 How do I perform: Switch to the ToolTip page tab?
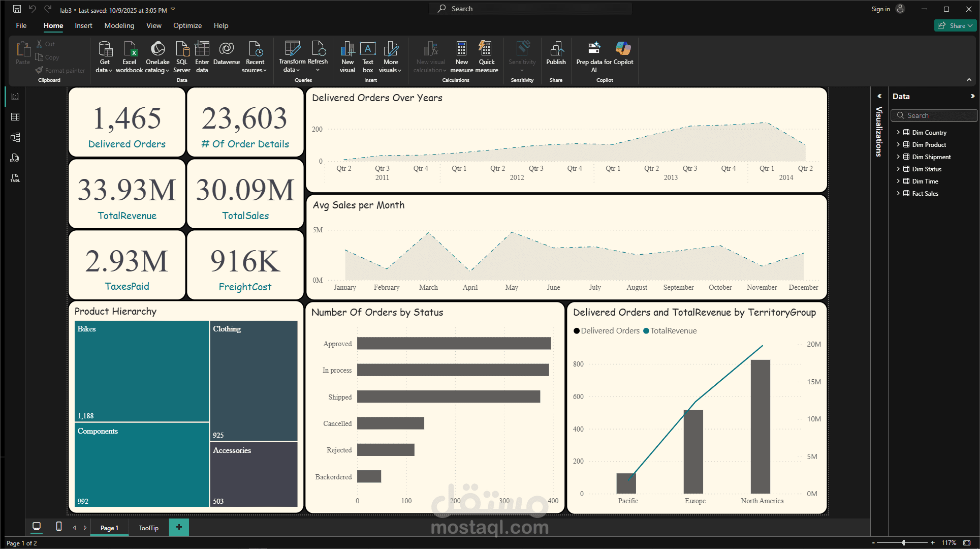tap(149, 528)
